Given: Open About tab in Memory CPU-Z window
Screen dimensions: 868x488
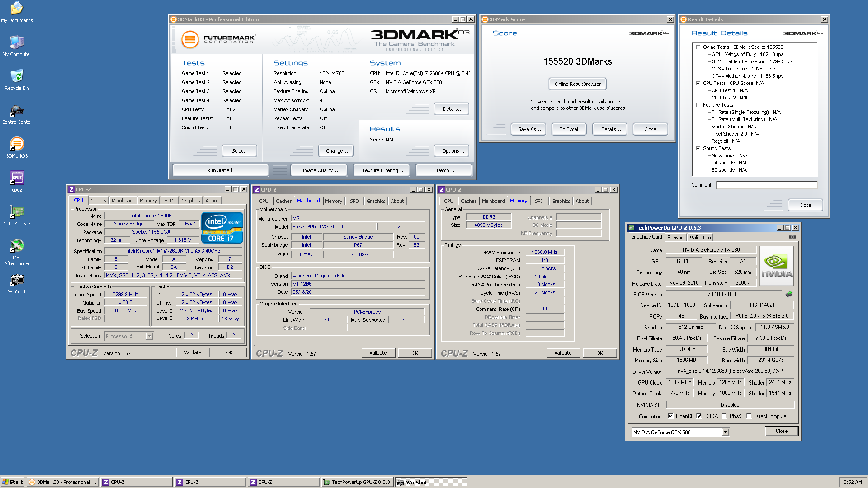Looking at the screenshot, I should point(582,201).
